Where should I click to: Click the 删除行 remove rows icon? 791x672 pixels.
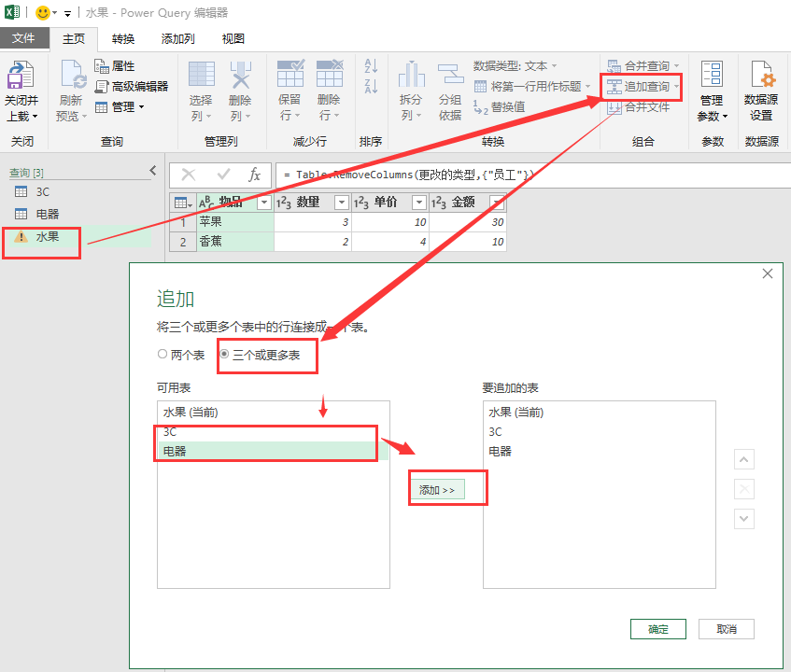[330, 74]
